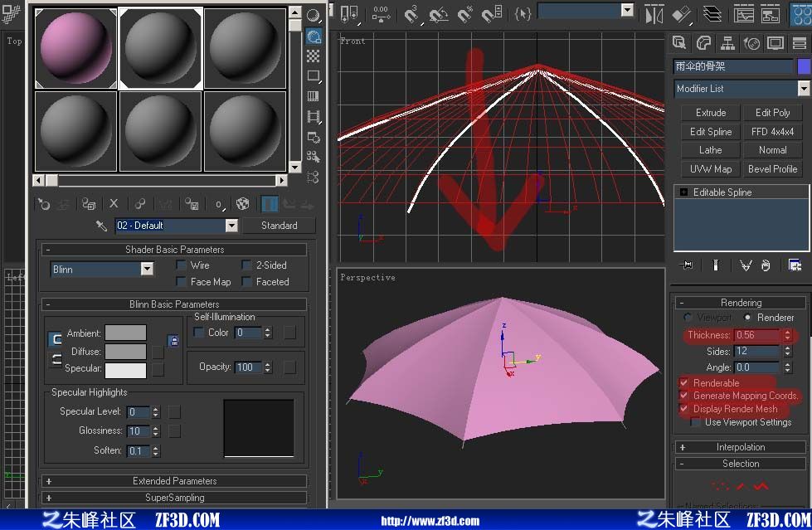Switch to the Hierarchy command panel tab
The image size is (812, 530).
pos(727,43)
